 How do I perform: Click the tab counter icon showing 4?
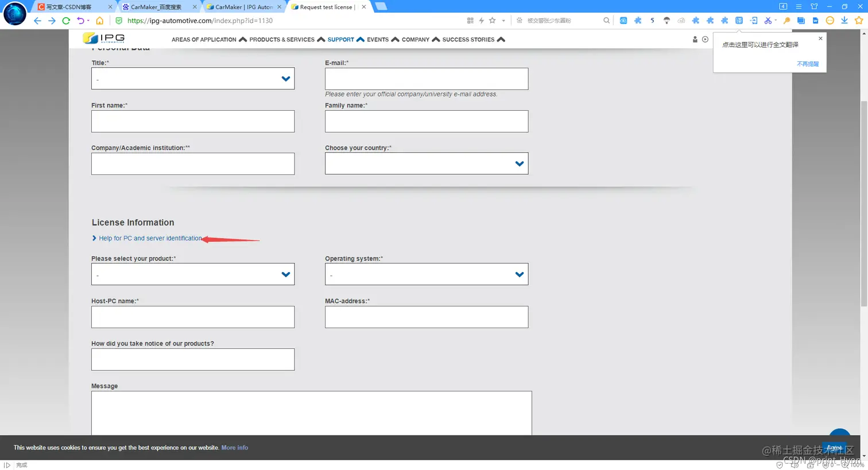pos(783,6)
